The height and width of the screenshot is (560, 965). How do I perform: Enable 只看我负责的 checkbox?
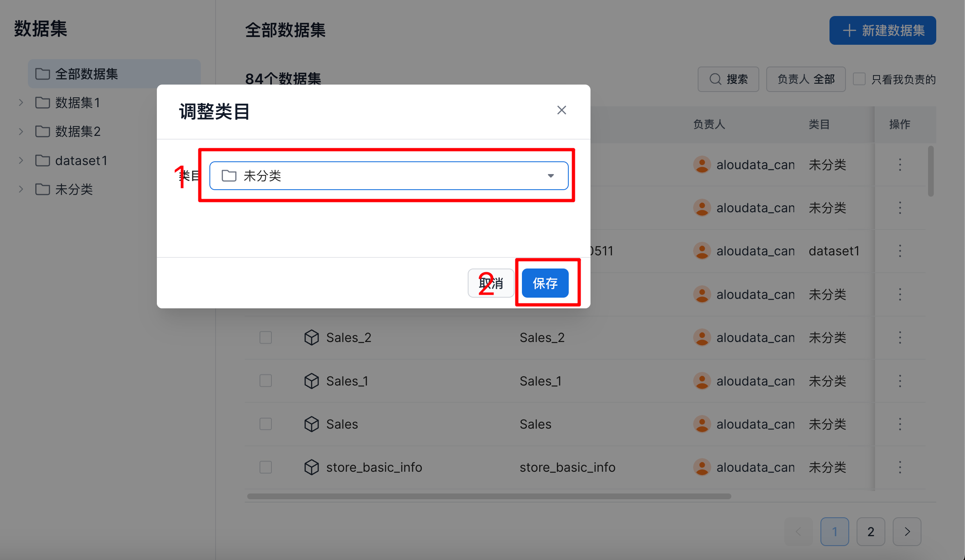click(859, 79)
